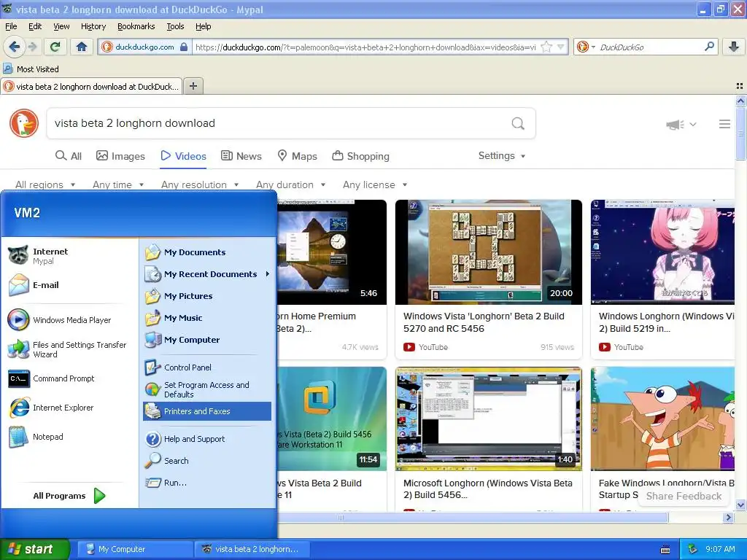
Task: Open My Music in the Start menu
Action: tap(207, 318)
